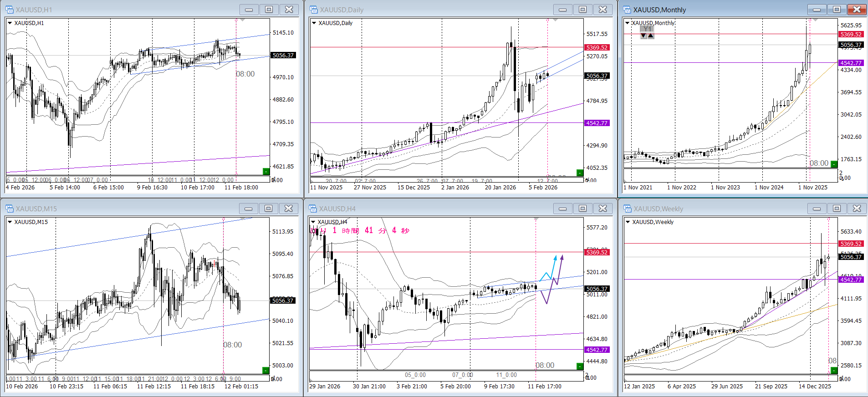Click the XAUUSD,Daily window title icon
Image resolution: width=868 pixels, height=397 pixels.
[313, 10]
